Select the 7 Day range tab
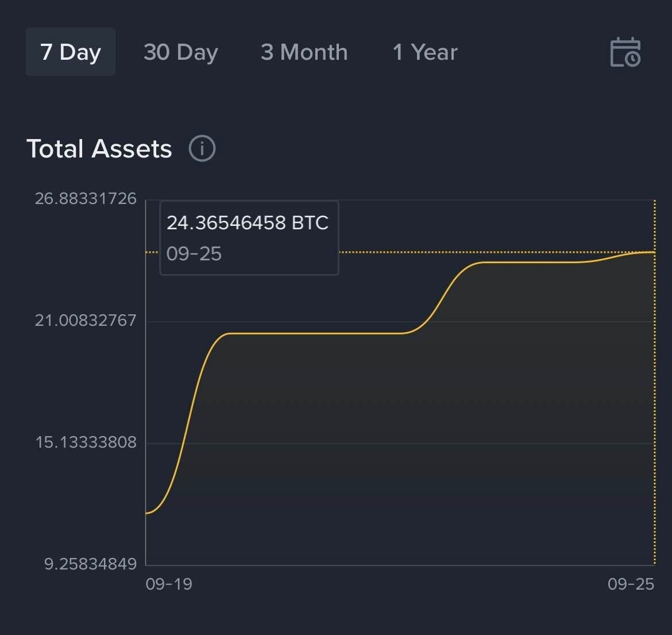Image resolution: width=672 pixels, height=635 pixels. pos(71,52)
